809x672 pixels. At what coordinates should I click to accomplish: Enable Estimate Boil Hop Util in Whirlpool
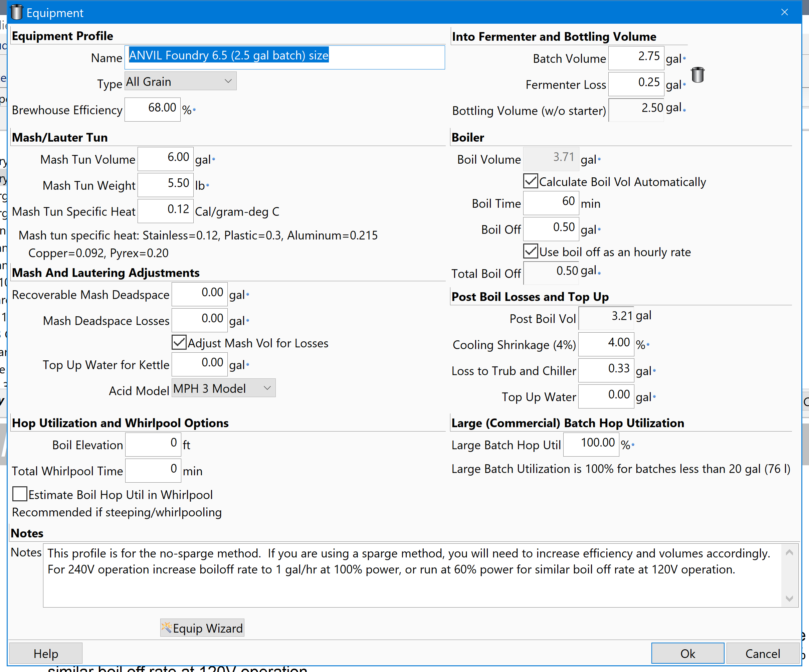pos(20,494)
